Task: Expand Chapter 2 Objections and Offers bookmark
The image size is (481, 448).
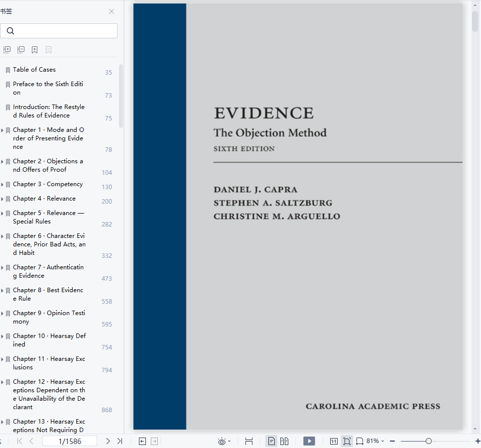Action: pyautogui.click(x=2, y=162)
